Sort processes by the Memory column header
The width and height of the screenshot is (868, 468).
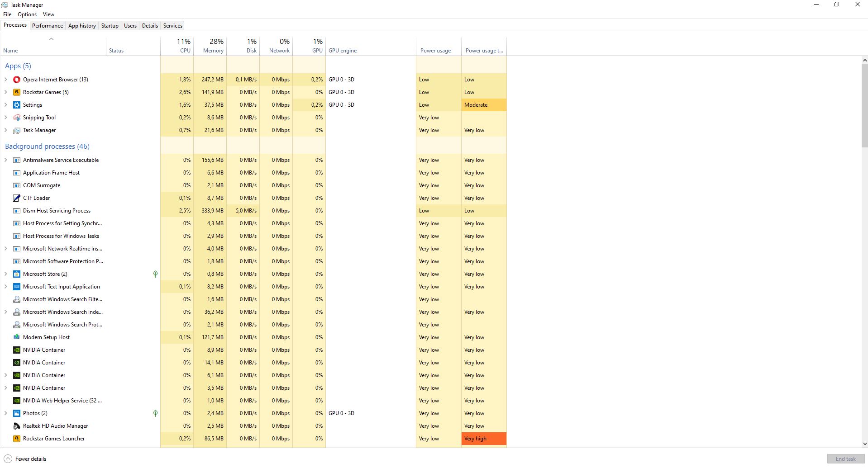click(x=210, y=46)
